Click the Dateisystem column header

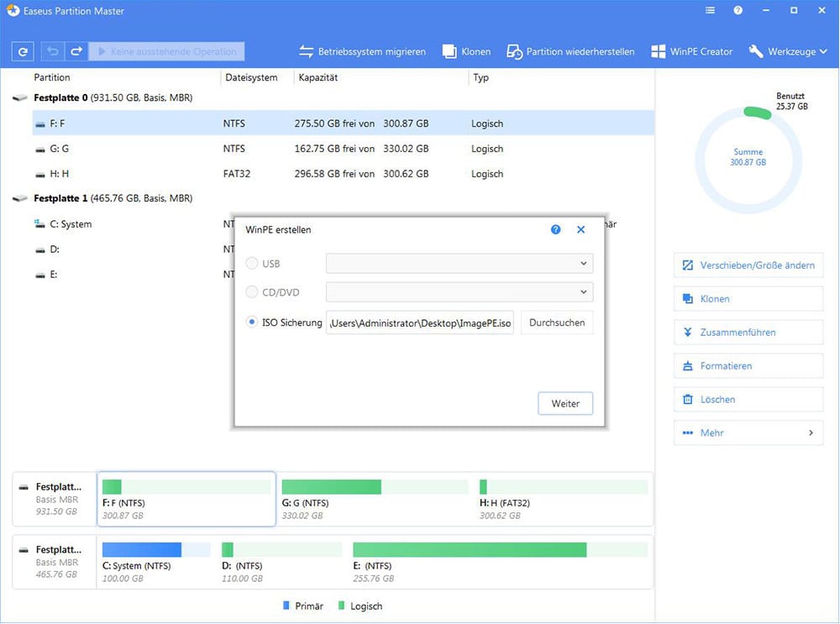coord(251,77)
